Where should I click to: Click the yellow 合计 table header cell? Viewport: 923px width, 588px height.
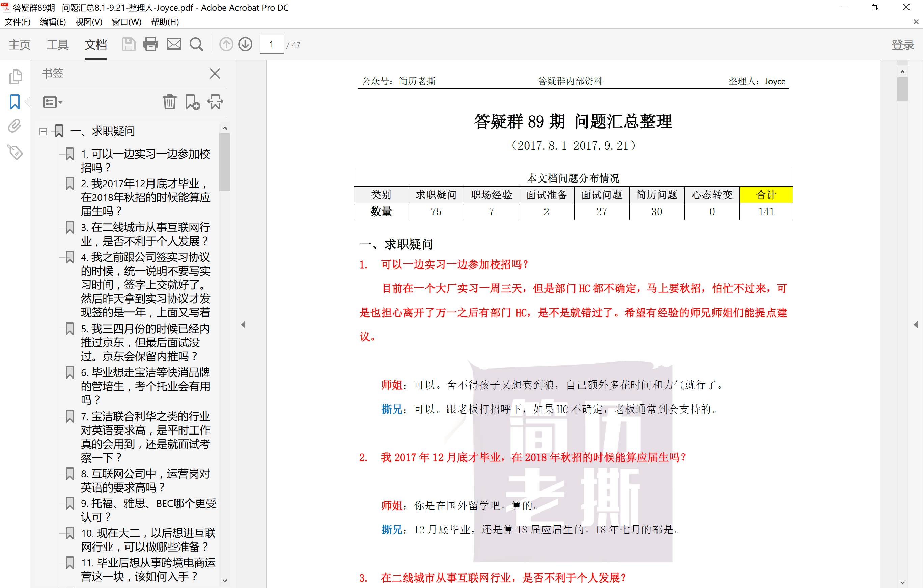(x=766, y=195)
